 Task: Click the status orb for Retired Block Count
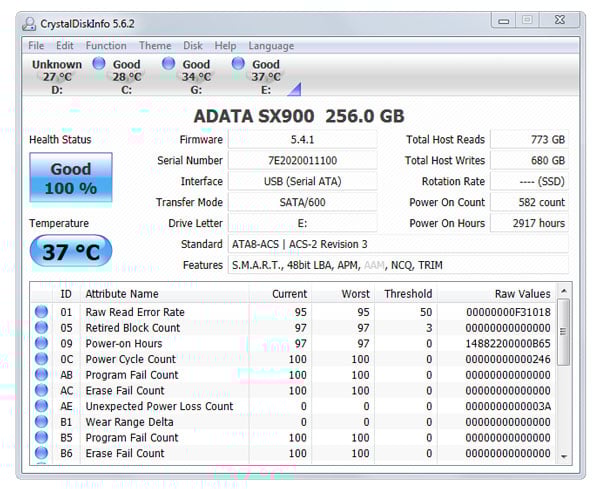click(41, 328)
